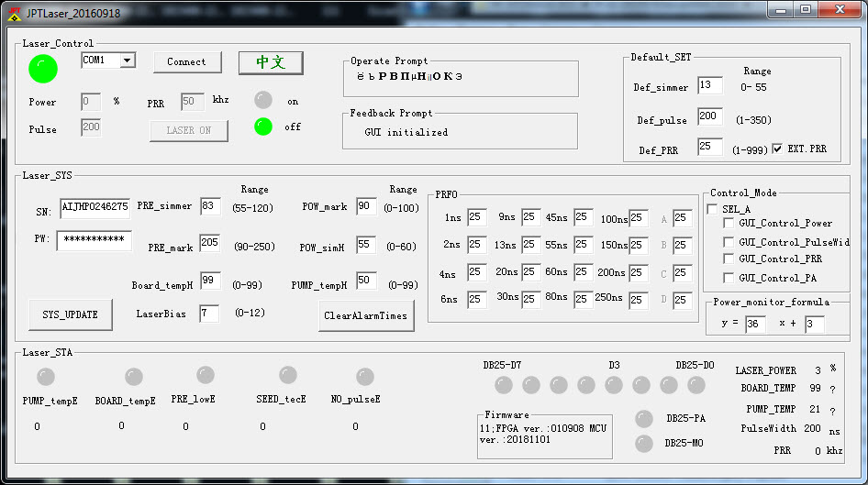Click the BOARD_tempE alarm indicator
Screen dimensions: 868x485
(x=133, y=377)
